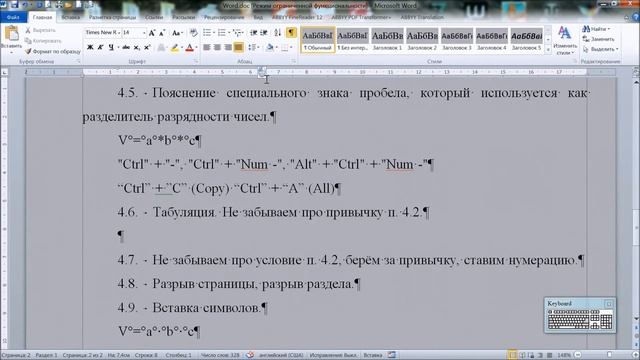Expand the styles gallery with More arrow
This screenshot has width=640, height=360.
point(548,49)
